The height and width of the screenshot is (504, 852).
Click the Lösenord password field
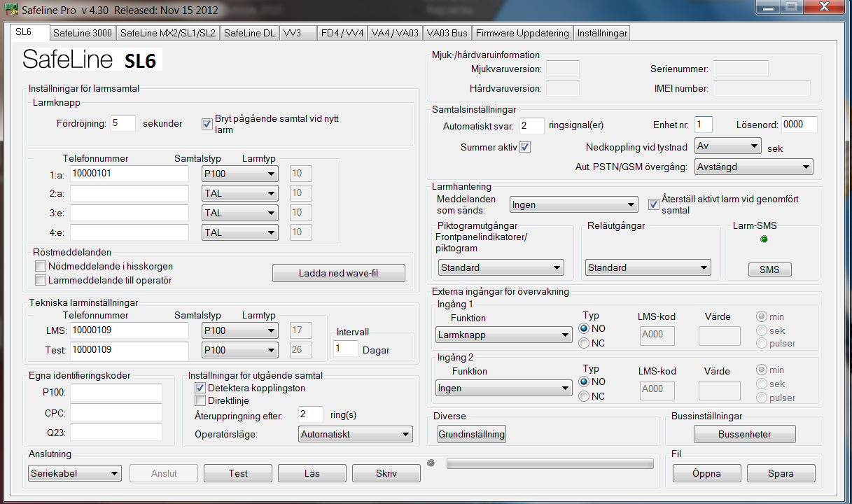799,125
